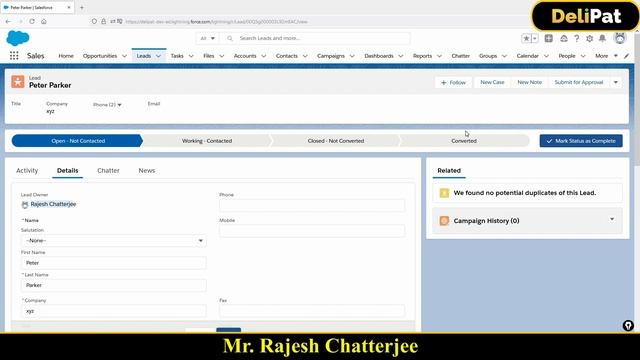640x360 pixels.
Task: Click the accessibility icon in corner
Action: click(x=628, y=325)
